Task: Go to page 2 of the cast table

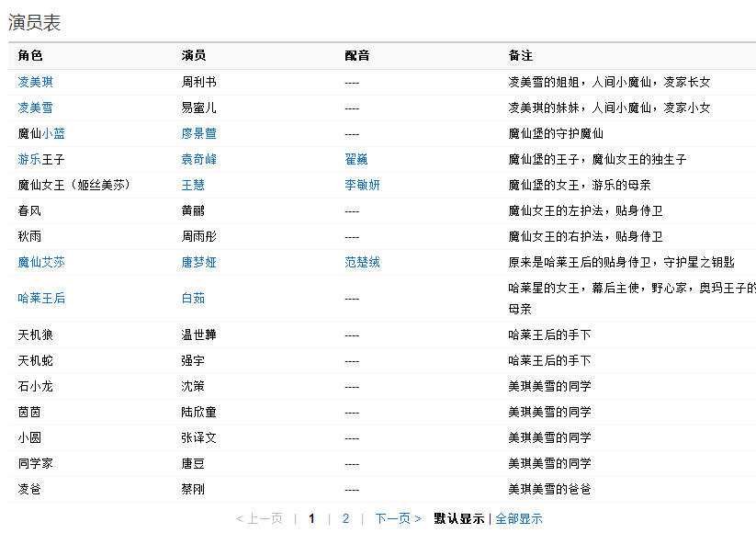Action: click(x=345, y=518)
